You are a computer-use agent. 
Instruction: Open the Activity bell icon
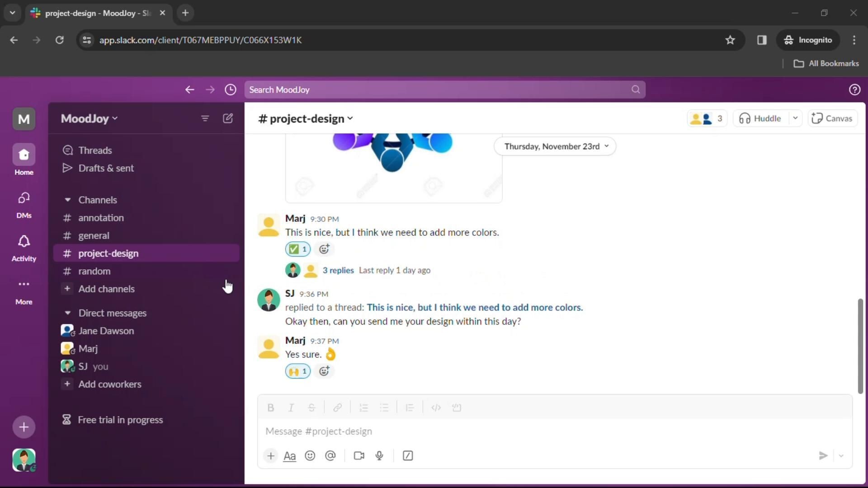[24, 248]
